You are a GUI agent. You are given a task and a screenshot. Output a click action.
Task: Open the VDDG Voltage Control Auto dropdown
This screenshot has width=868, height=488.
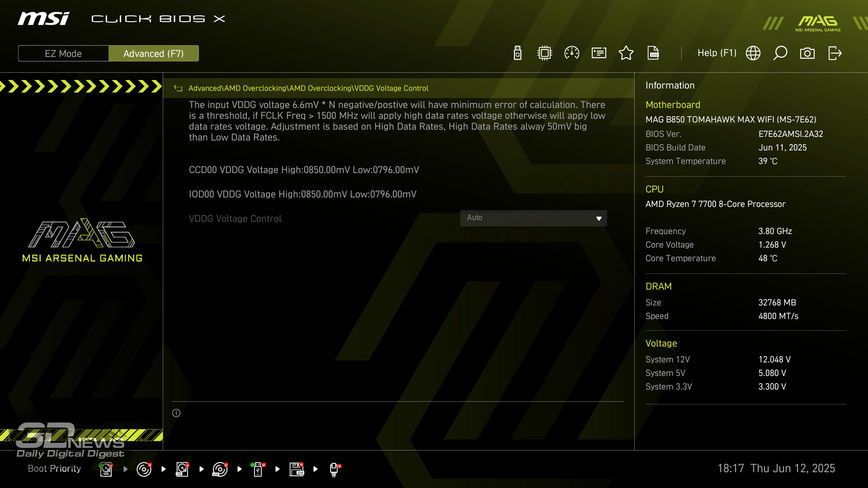pyautogui.click(x=533, y=218)
